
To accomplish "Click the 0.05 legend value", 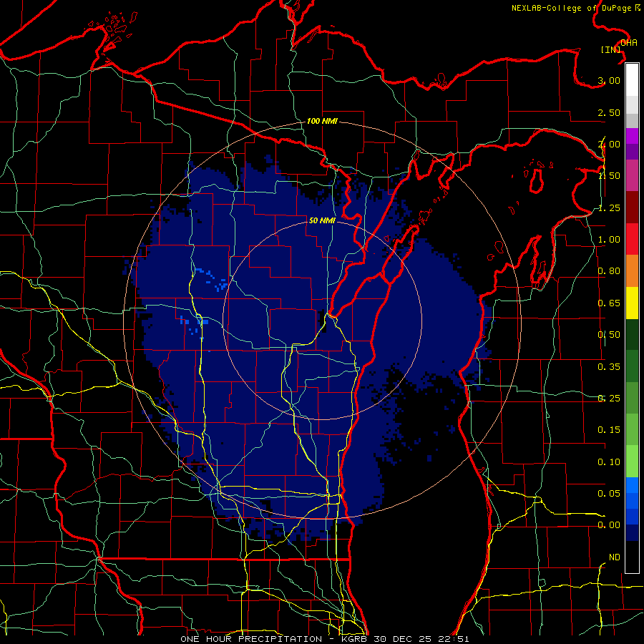I will click(609, 493).
